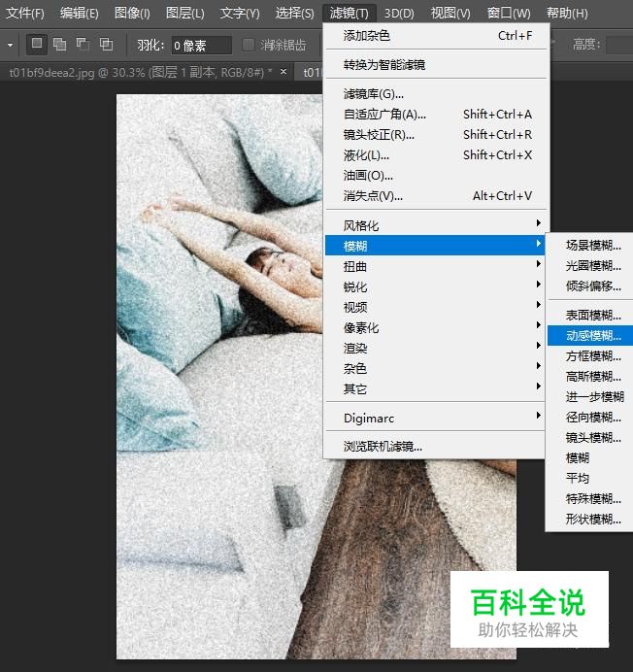633x672 pixels.
Task: Open the 3D(D) menu
Action: click(399, 14)
